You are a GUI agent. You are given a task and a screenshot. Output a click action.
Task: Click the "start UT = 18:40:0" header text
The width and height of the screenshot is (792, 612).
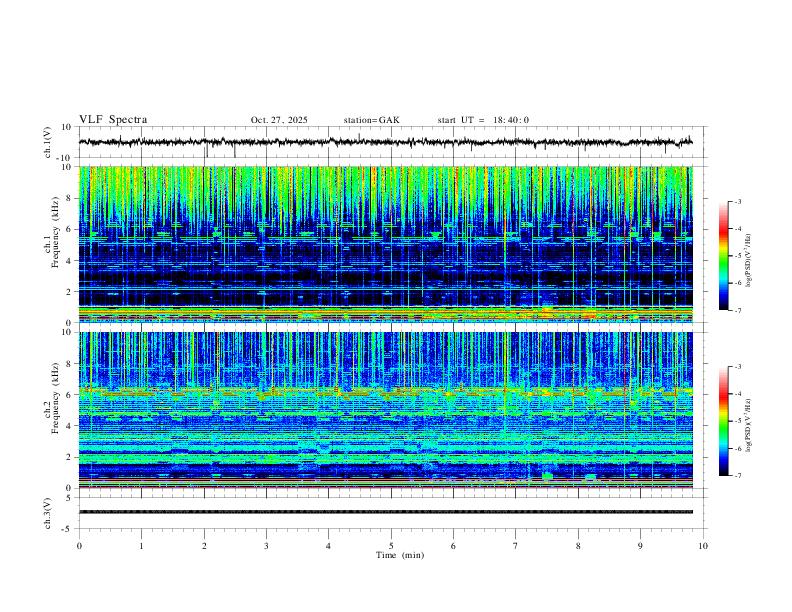483,120
